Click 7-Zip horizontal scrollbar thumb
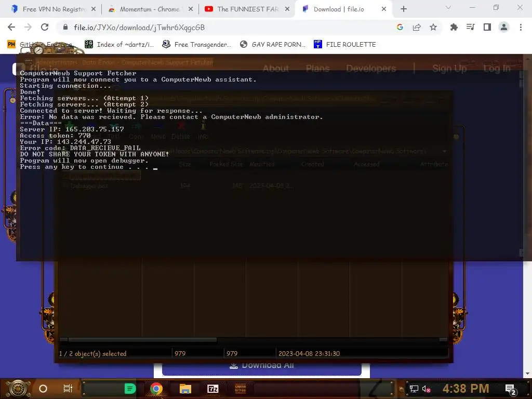The image size is (532, 399). [142, 340]
